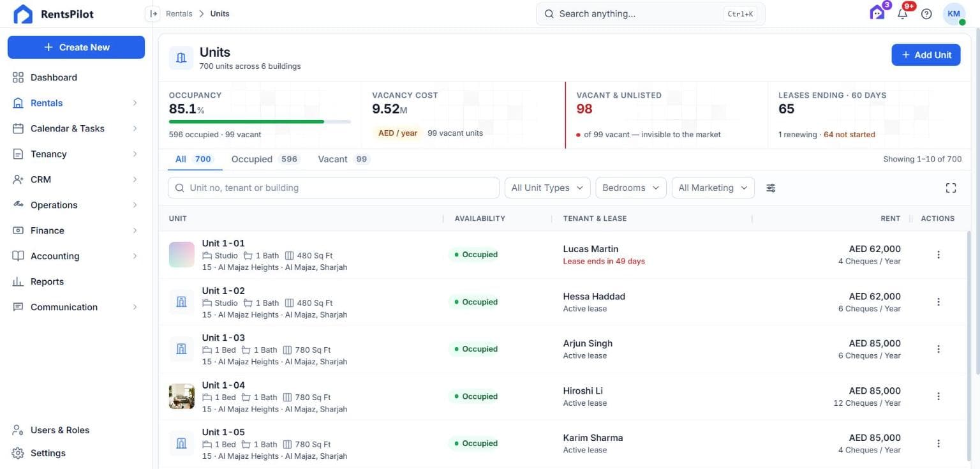Open the AI assistant icon with badge 3
Viewport: 980px width, 469px height.
click(878, 13)
